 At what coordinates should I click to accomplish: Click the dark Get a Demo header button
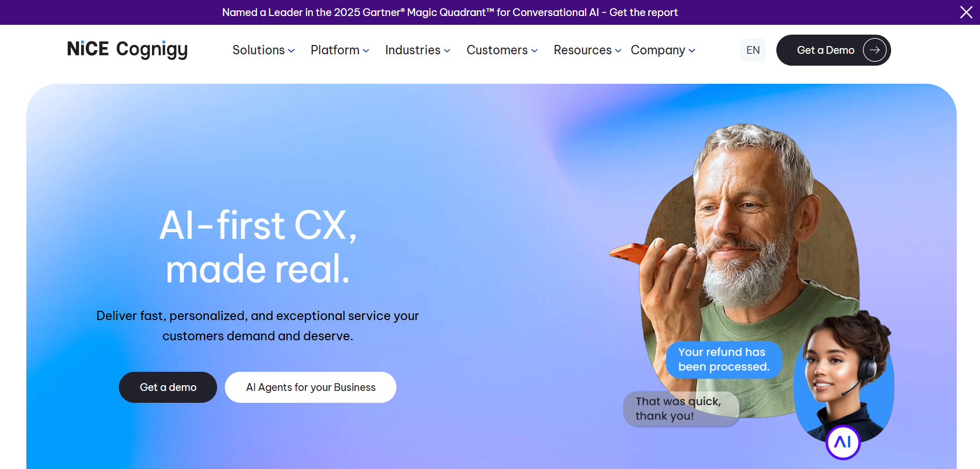click(833, 50)
